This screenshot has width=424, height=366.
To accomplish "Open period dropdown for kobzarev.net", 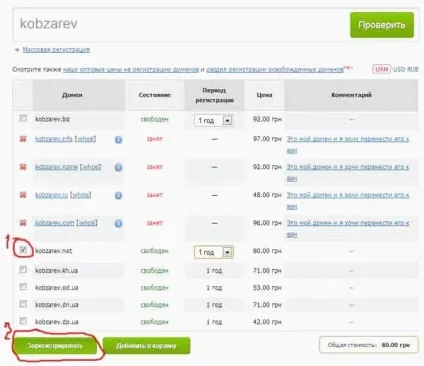I will [213, 252].
